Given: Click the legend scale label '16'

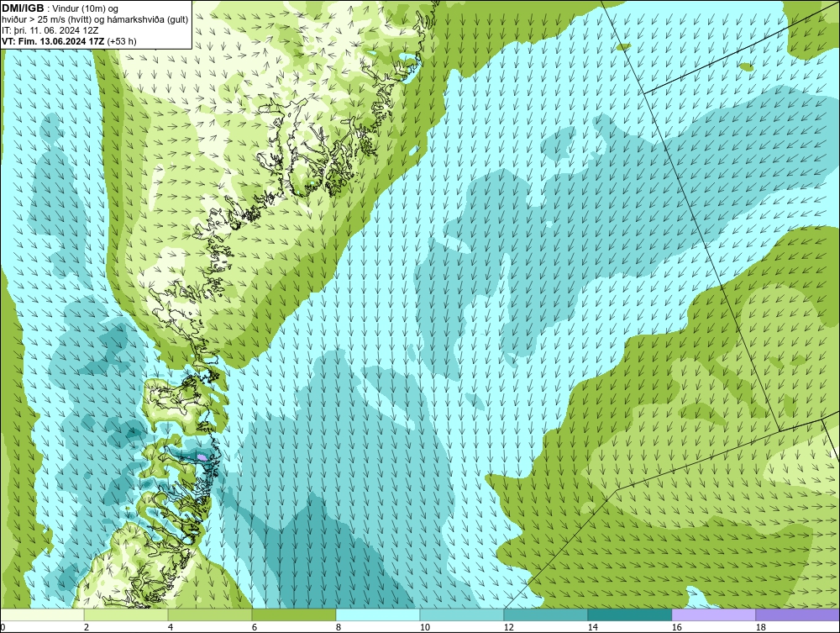Looking at the screenshot, I should pos(676,627).
